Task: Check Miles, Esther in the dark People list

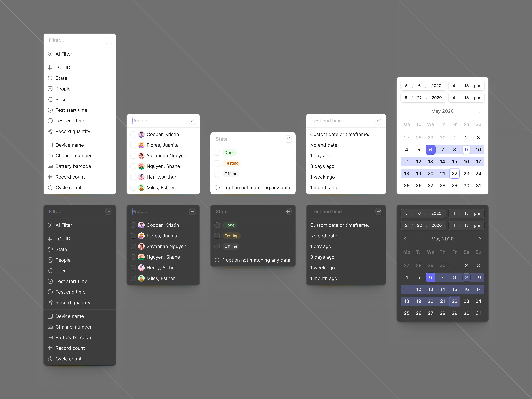Action: point(133,278)
